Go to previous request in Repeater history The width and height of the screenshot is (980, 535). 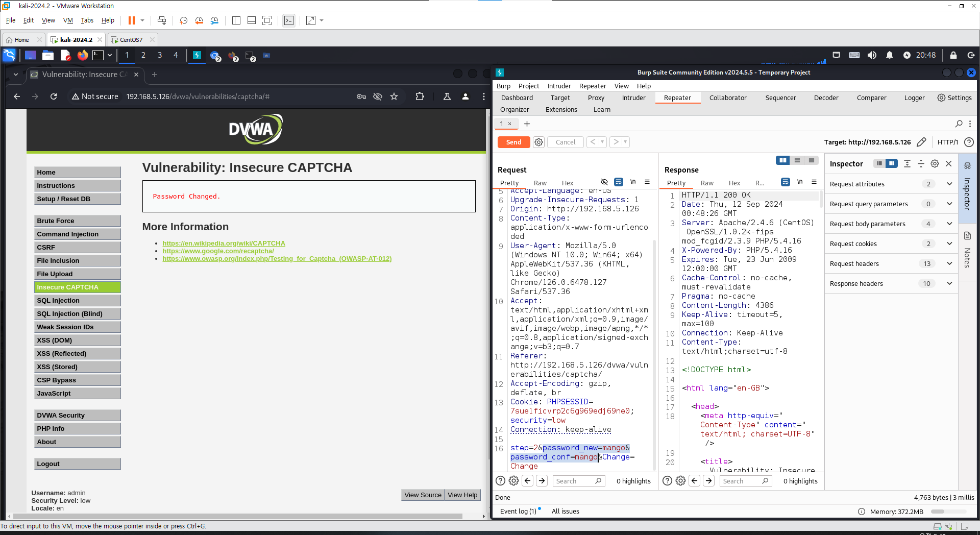coord(593,142)
